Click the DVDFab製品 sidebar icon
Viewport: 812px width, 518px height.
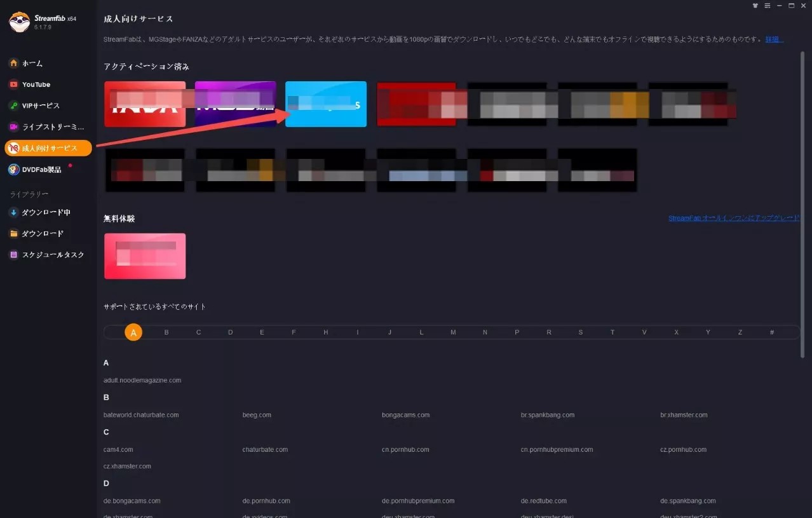click(13, 170)
